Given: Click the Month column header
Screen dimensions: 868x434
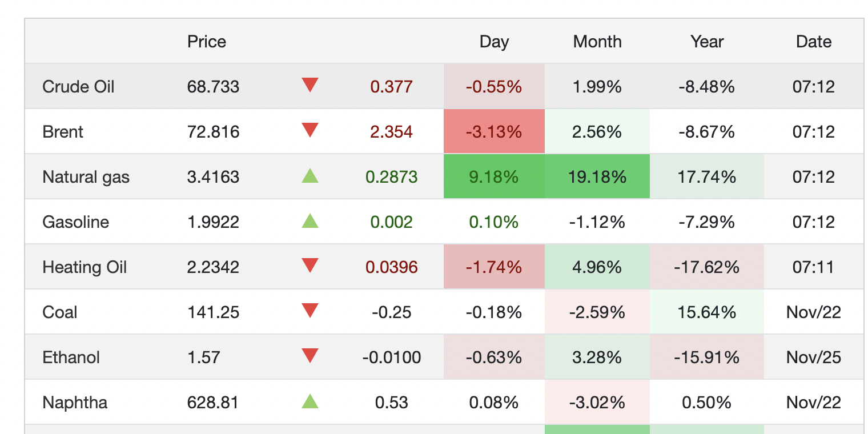Looking at the screenshot, I should [x=597, y=42].
